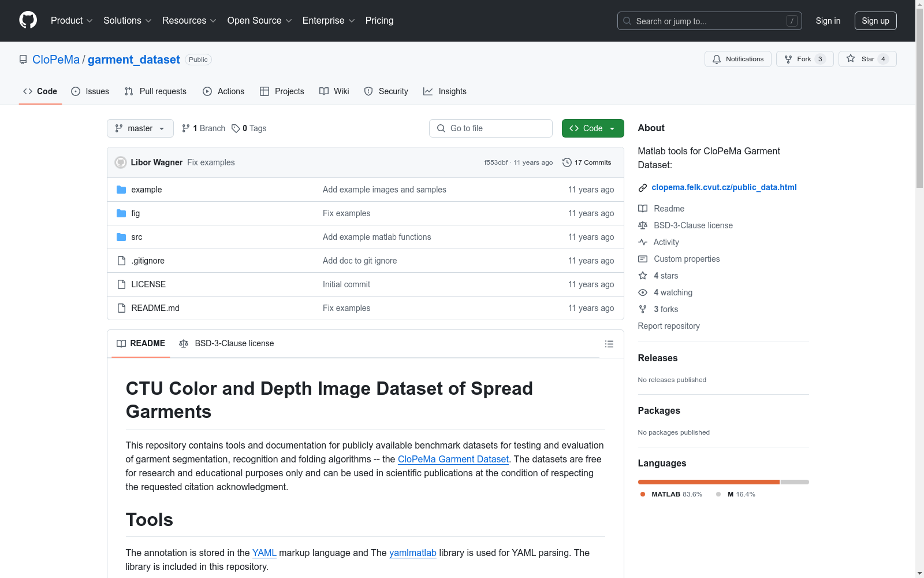Select the README tab in file viewer
This screenshot has width=924, height=578.
click(141, 343)
